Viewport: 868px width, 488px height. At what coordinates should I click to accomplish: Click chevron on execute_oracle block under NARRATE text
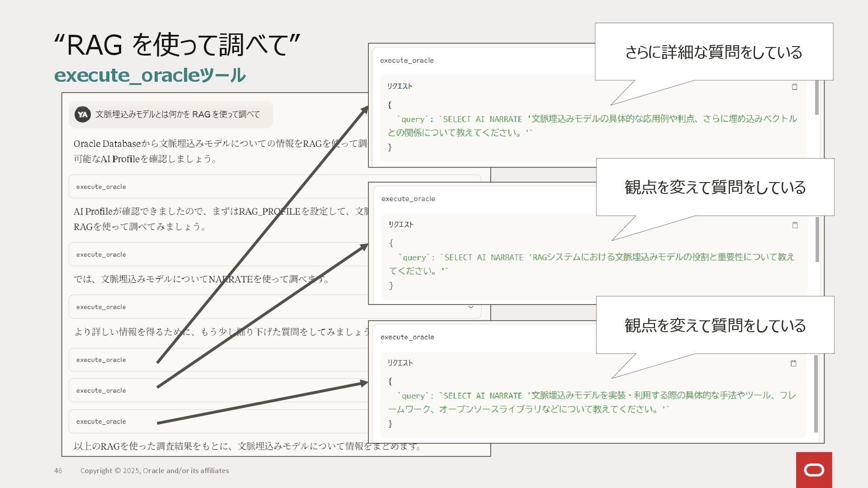[471, 307]
